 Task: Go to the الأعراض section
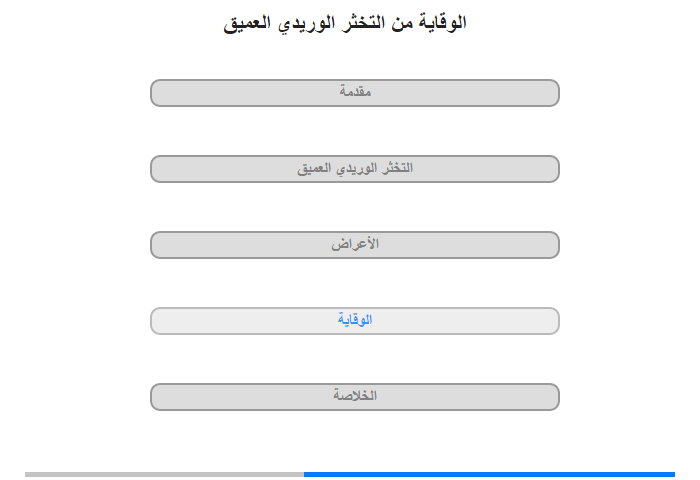tap(354, 245)
